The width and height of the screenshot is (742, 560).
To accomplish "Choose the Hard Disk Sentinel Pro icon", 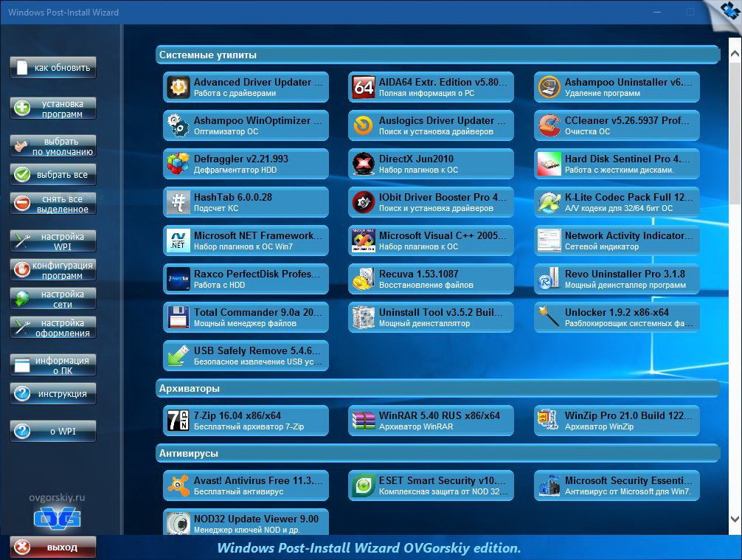I will click(549, 164).
